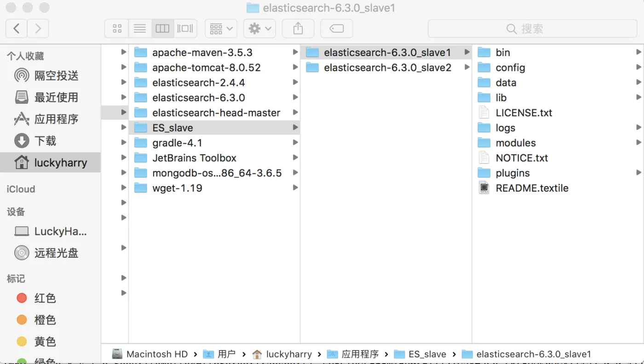Open the gear action menu
Viewport: 644px width, 364px height.
(x=259, y=28)
